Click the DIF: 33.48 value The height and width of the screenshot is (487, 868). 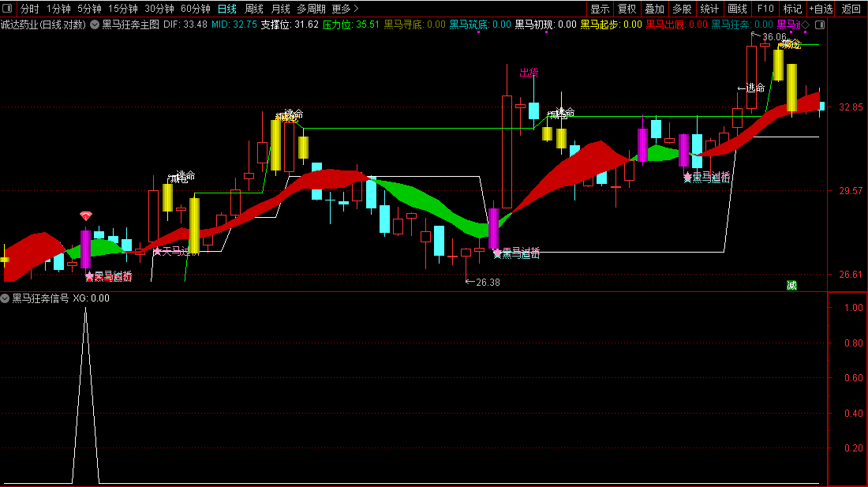tap(185, 25)
